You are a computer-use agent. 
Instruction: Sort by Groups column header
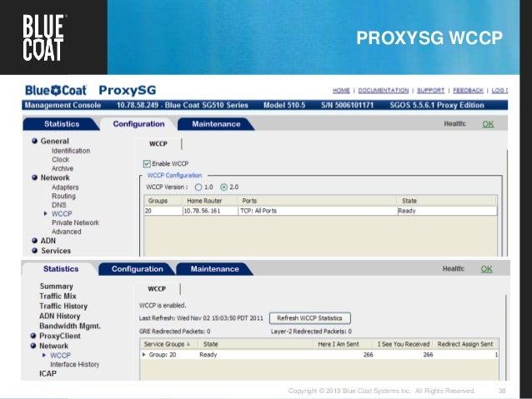coord(163,201)
